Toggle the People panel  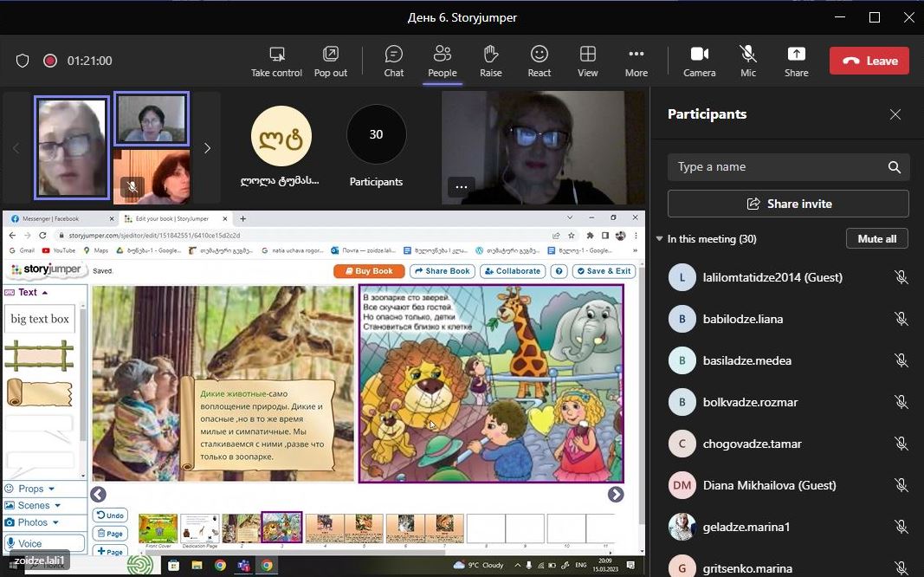click(x=442, y=62)
